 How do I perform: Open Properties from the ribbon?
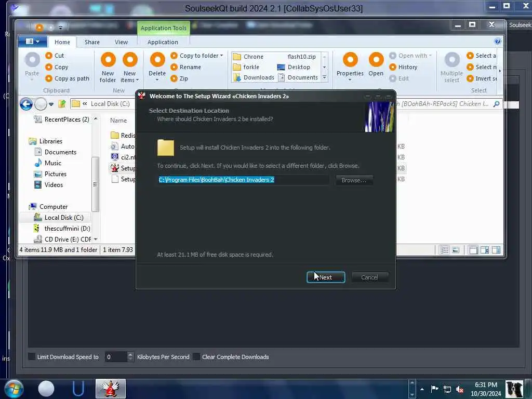point(350,66)
